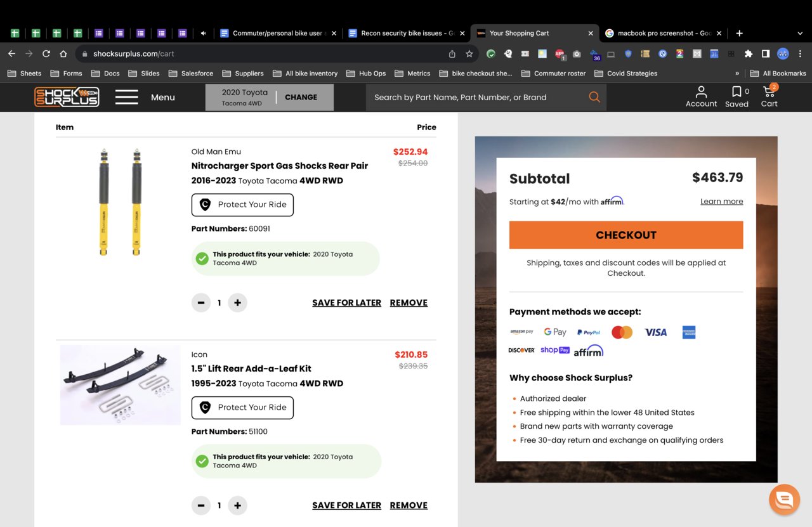This screenshot has width=812, height=527.
Task: Open the Extensions puzzle-piece menu
Action: [x=749, y=54]
